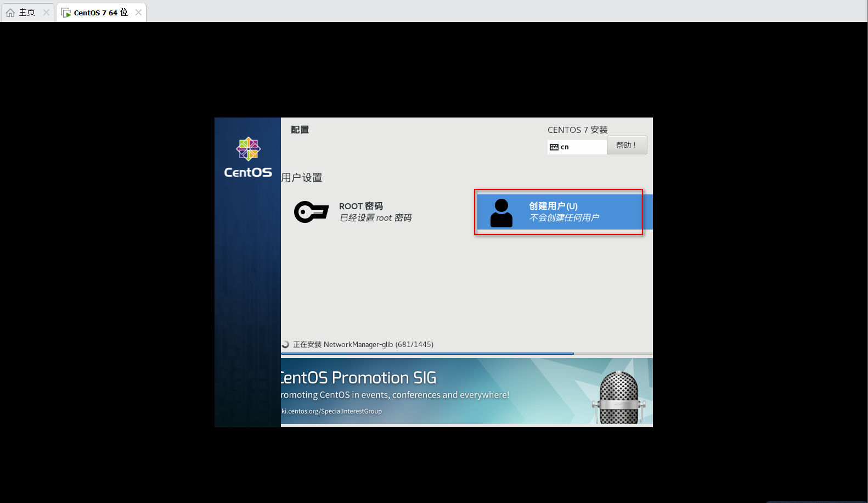The height and width of the screenshot is (503, 868).
Task: Click the user silhouette icon
Action: (x=501, y=213)
